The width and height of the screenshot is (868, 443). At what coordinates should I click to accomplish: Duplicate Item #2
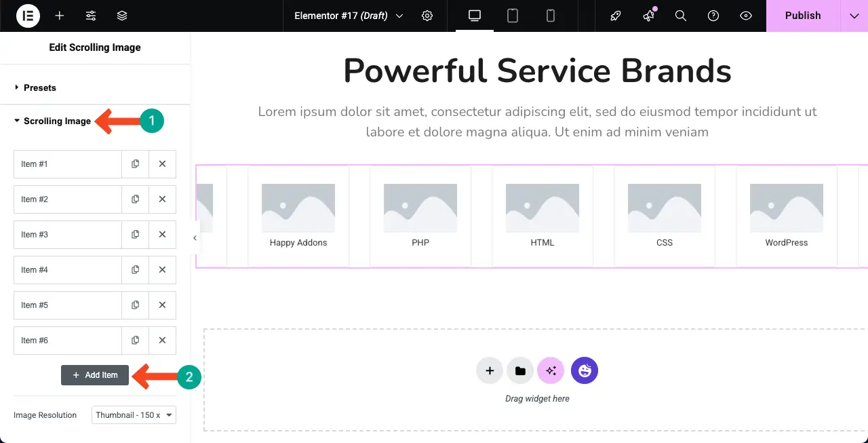[x=136, y=199]
